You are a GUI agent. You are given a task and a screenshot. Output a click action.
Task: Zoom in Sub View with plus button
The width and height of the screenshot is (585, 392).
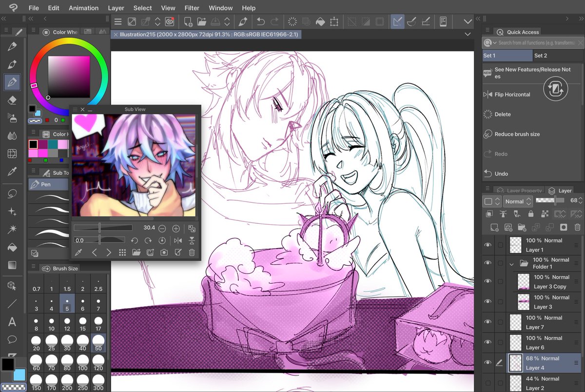176,228
